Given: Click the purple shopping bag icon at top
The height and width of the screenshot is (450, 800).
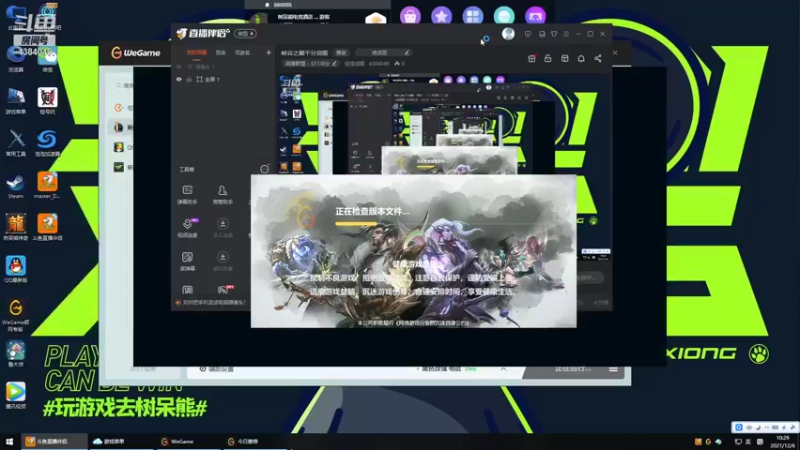Looking at the screenshot, I should pyautogui.click(x=410, y=16).
